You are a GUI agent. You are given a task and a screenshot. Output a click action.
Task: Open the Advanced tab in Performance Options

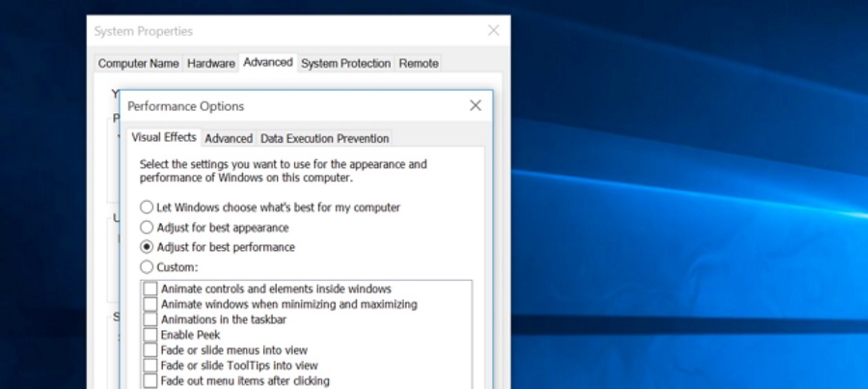coord(229,139)
